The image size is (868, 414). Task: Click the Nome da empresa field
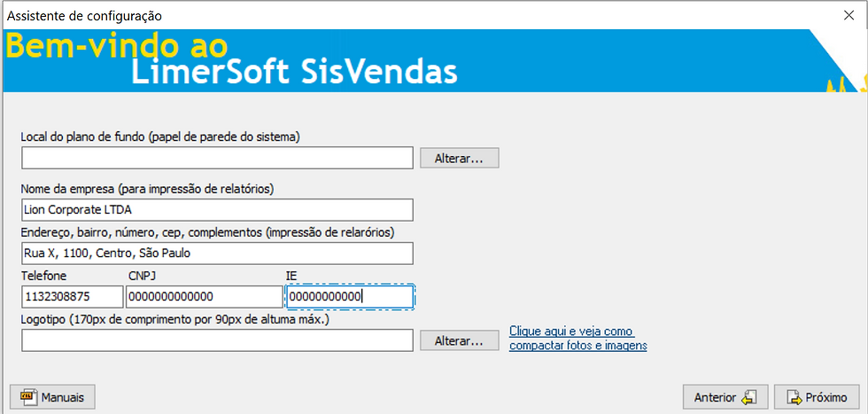pyautogui.click(x=218, y=210)
